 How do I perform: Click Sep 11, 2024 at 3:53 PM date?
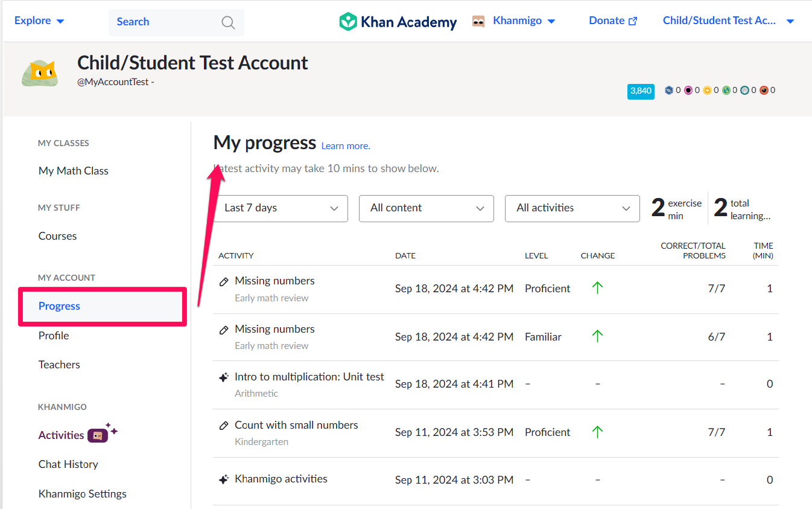pyautogui.click(x=454, y=432)
